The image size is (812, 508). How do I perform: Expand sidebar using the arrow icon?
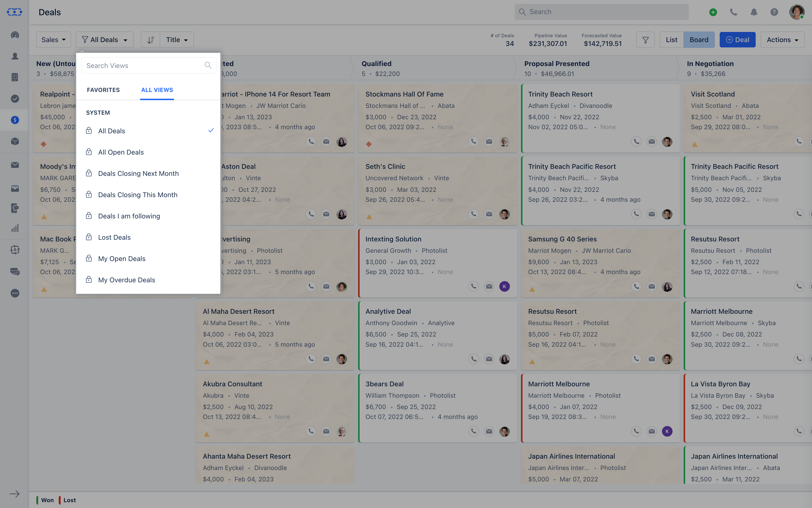point(14,493)
